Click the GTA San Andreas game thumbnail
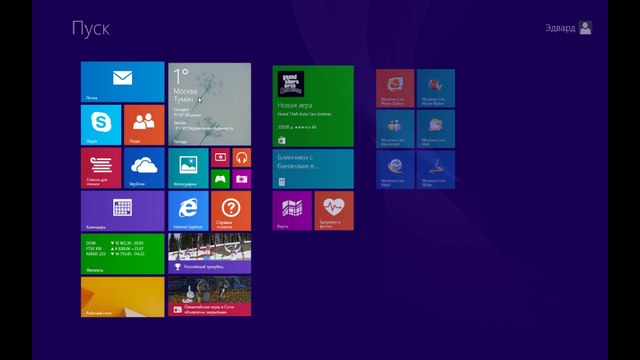This screenshot has height=360, width=640. pos(291,84)
